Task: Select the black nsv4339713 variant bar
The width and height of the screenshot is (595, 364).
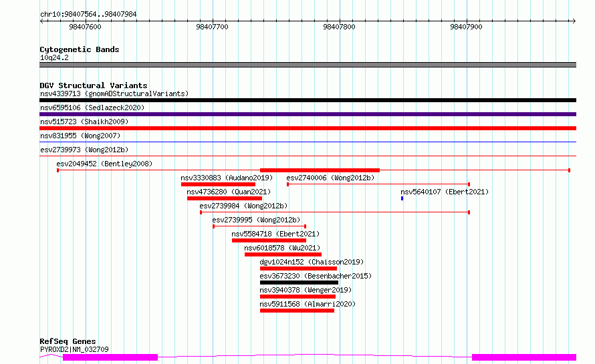Action: pos(308,100)
